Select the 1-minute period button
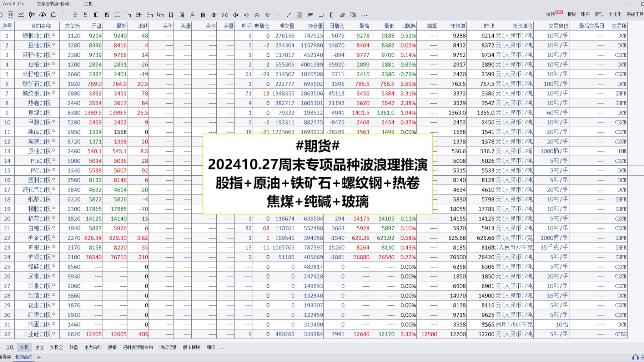Image resolution: width=644 pixels, height=362 pixels. coord(64,15)
